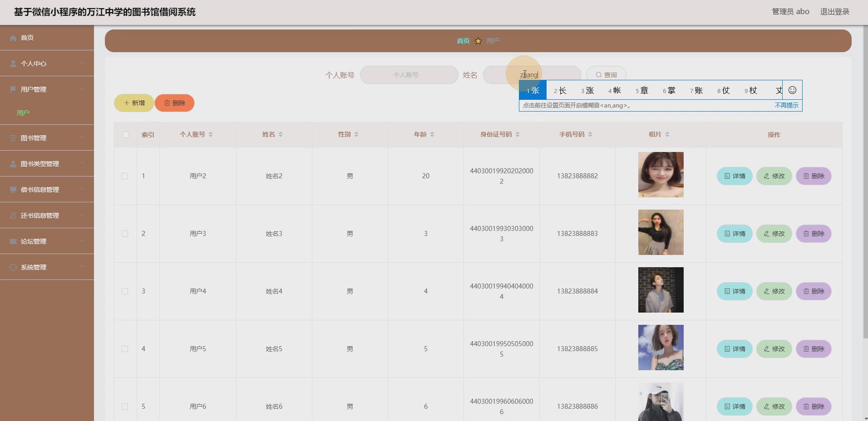Open the photo thumbnail for 用户2
Viewport: 868px width, 421px height.
tap(661, 175)
